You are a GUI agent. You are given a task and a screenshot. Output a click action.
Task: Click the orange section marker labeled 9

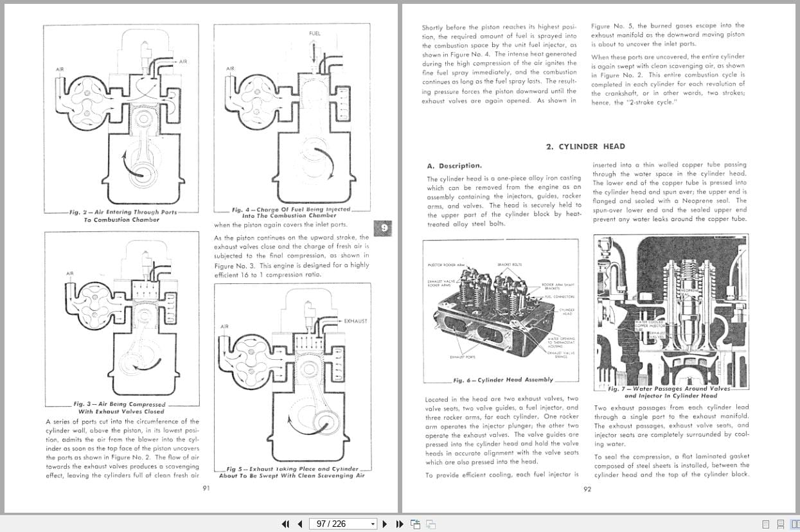pyautogui.click(x=382, y=229)
